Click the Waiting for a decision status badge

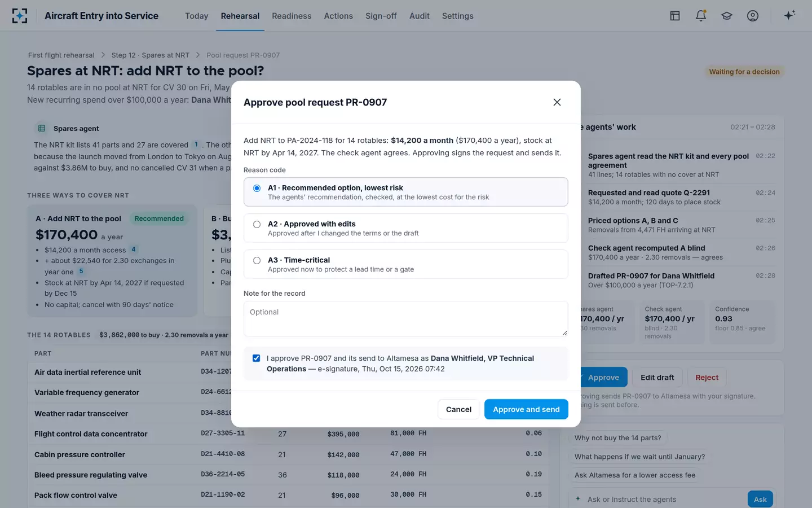(x=744, y=72)
